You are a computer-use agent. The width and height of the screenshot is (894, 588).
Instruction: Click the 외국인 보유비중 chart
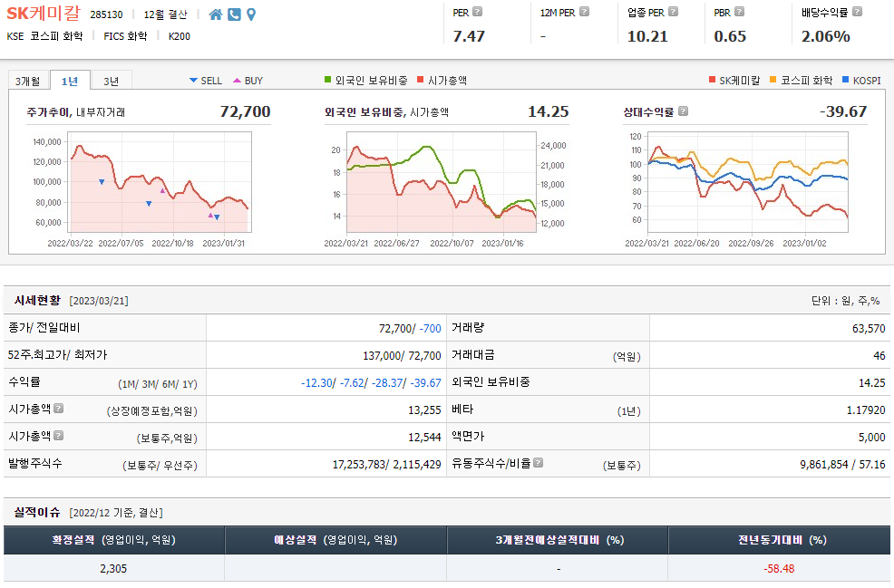[x=442, y=182]
